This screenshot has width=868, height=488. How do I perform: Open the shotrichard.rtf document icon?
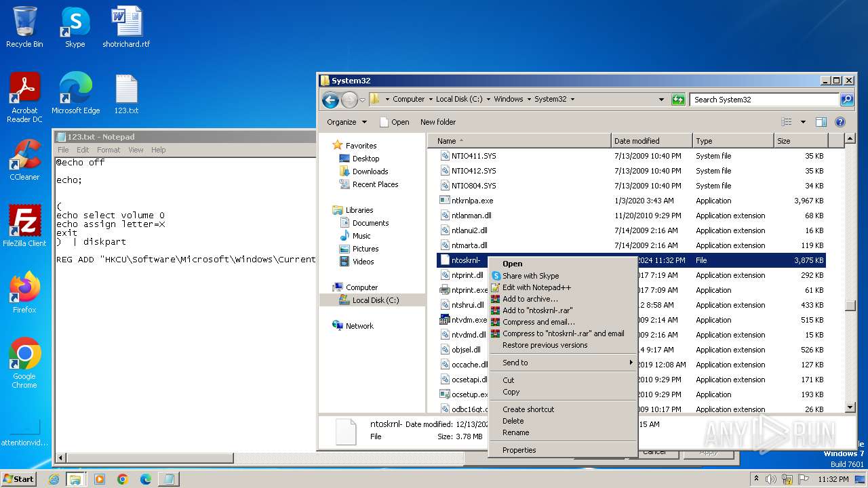tap(126, 27)
